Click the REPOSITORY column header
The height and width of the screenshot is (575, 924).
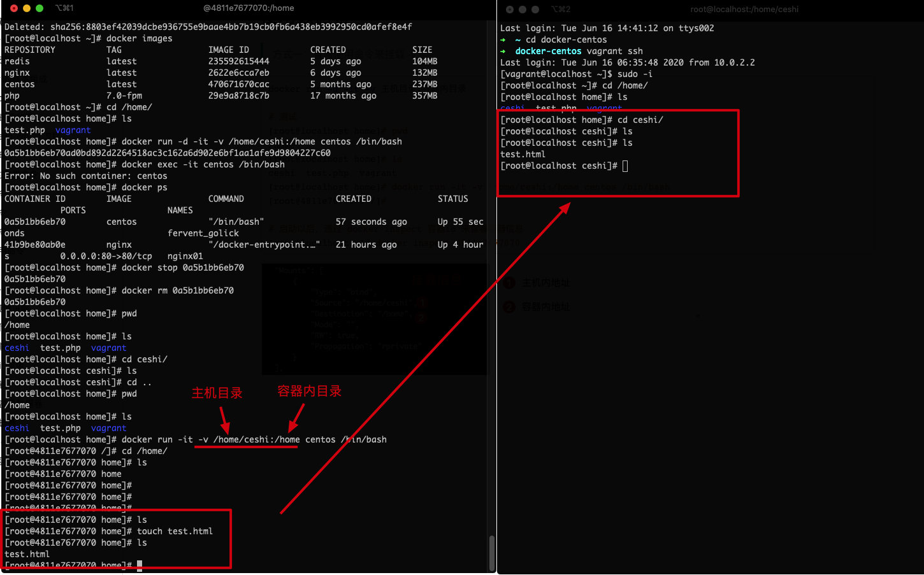[x=30, y=50]
